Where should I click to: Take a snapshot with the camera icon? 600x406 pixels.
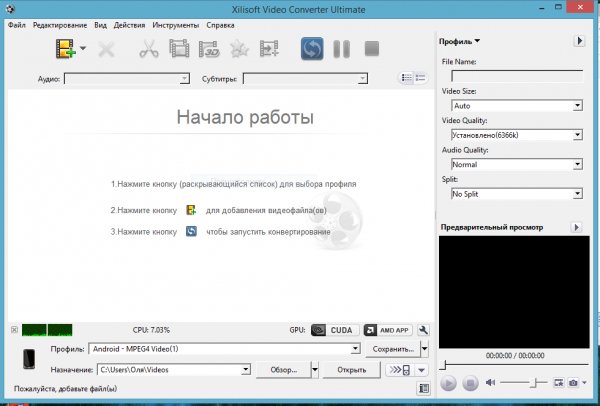point(573,382)
